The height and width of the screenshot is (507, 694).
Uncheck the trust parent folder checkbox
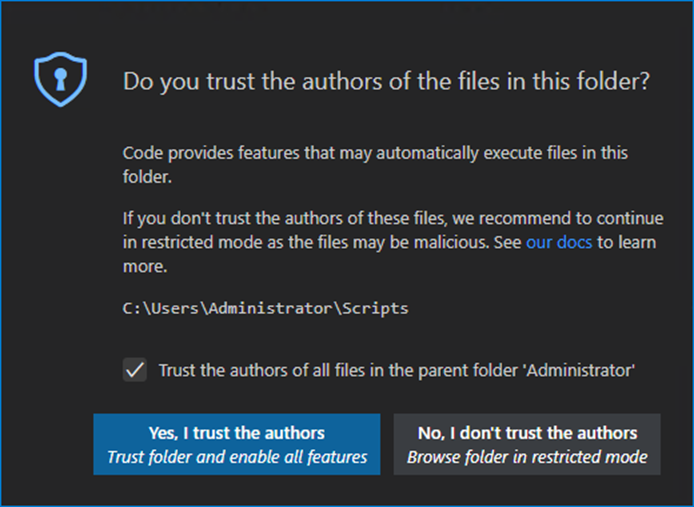click(x=134, y=370)
